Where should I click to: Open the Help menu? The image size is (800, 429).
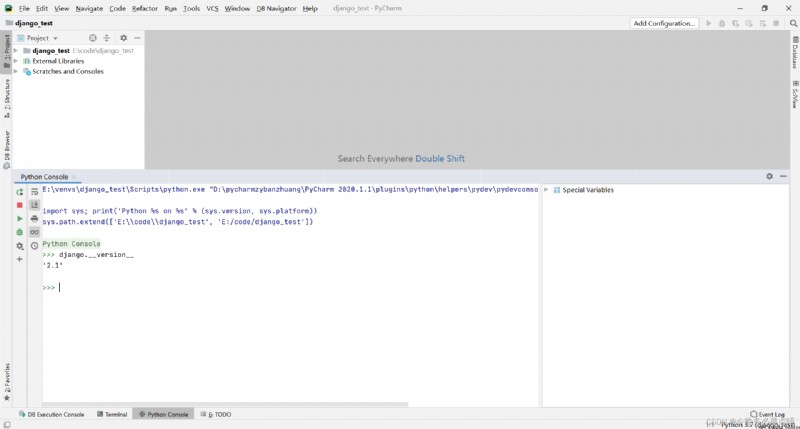(310, 9)
